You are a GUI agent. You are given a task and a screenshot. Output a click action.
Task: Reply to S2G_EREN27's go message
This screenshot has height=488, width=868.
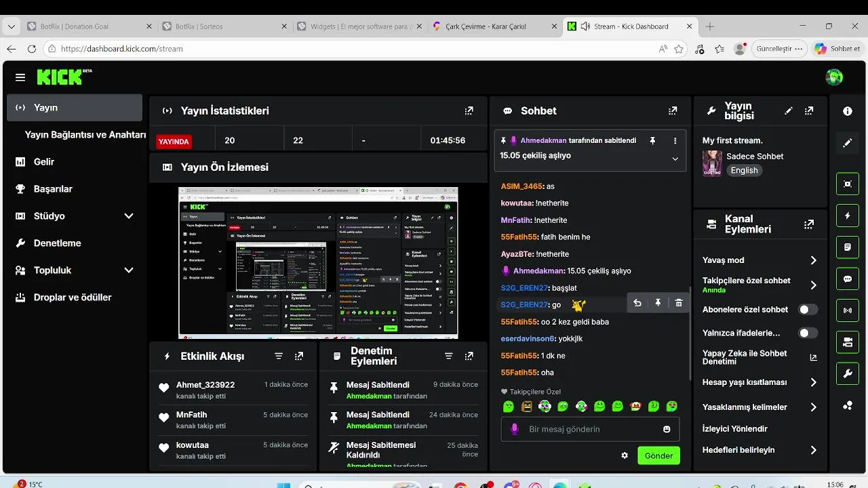637,303
